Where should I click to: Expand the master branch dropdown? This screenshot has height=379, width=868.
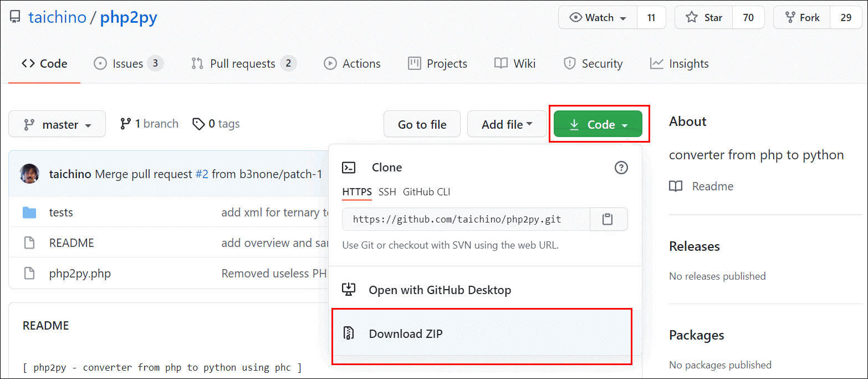(x=57, y=124)
